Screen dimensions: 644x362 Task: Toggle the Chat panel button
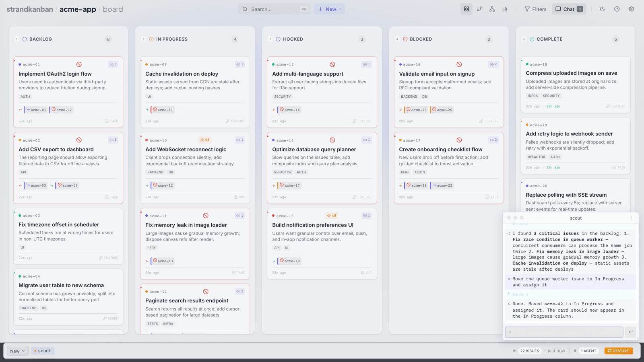click(x=569, y=9)
